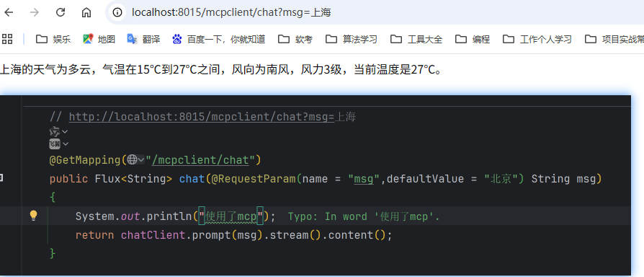This screenshot has height=277, width=644.
Task: Expand the 飞算 plugin inlay chevron
Action: (66, 144)
